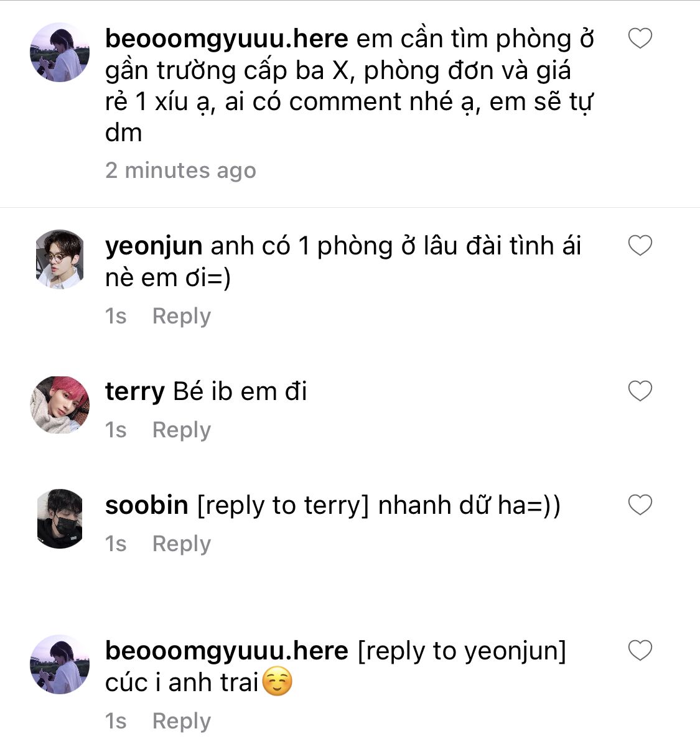
Task: Tap the heart on terry's comment
Action: point(640,391)
